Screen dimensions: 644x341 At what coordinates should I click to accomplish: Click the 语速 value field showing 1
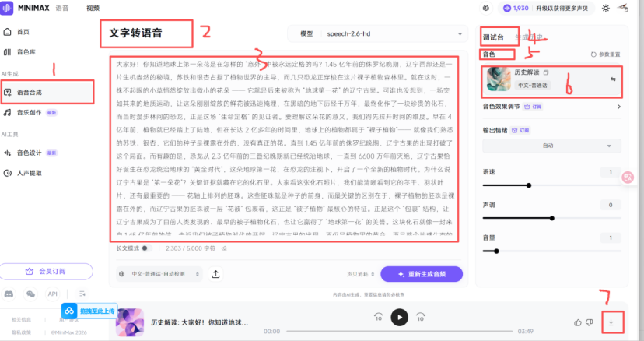tap(611, 172)
